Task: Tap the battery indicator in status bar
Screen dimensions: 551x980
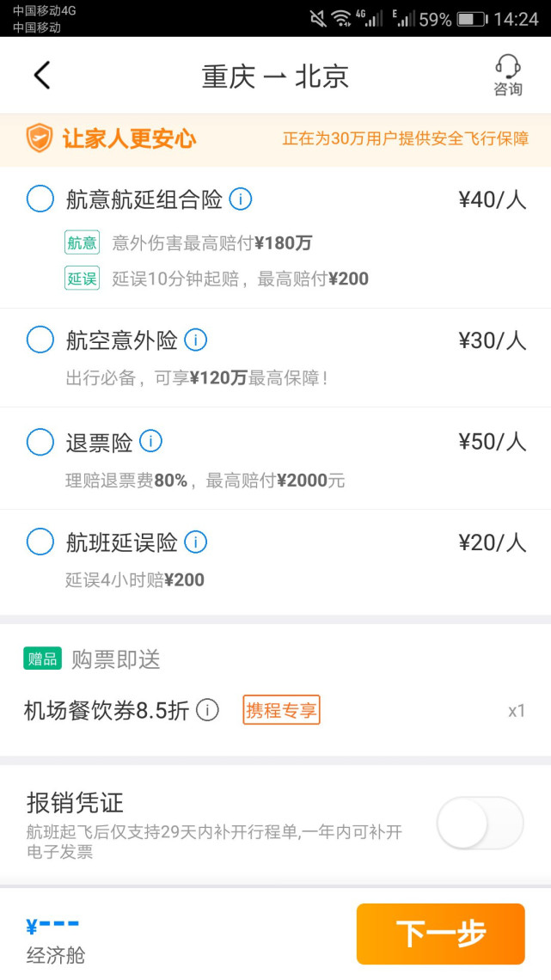Action: [x=472, y=20]
